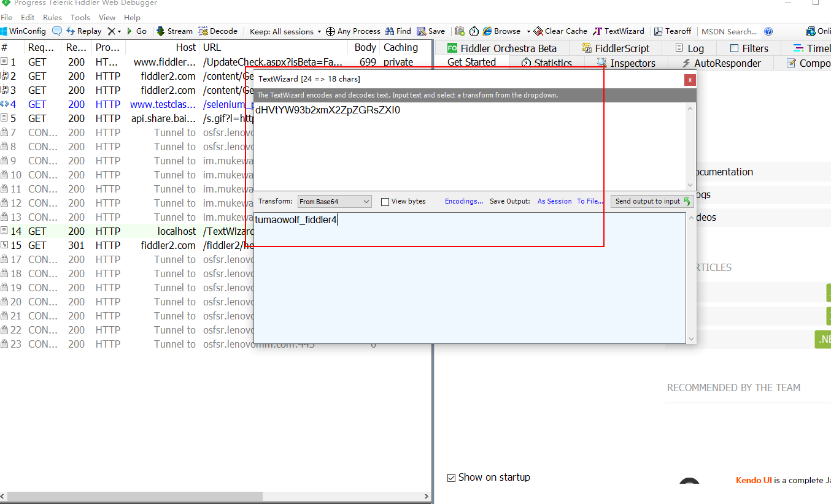Close the TextWizard dialog

point(690,80)
